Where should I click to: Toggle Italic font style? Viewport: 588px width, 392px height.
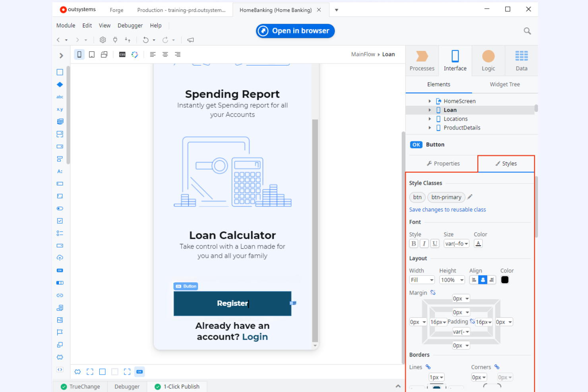pyautogui.click(x=424, y=243)
